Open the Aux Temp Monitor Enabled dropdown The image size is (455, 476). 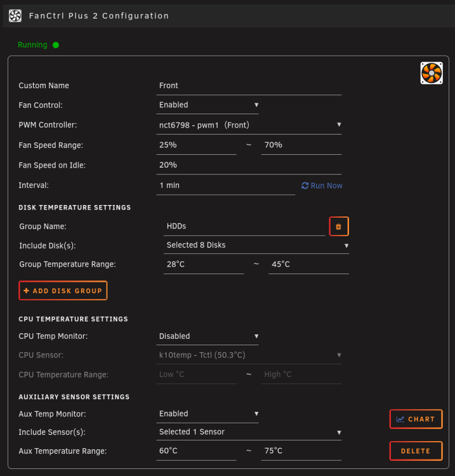pyautogui.click(x=208, y=414)
